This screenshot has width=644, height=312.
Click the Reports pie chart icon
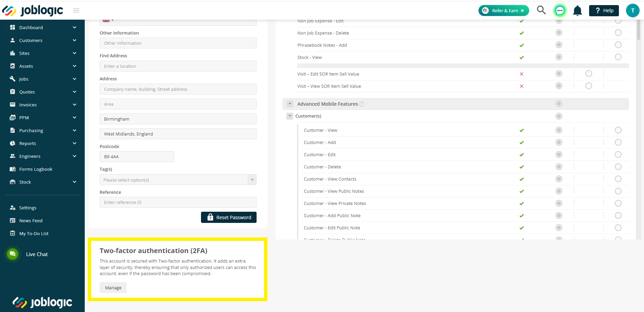coord(13,143)
